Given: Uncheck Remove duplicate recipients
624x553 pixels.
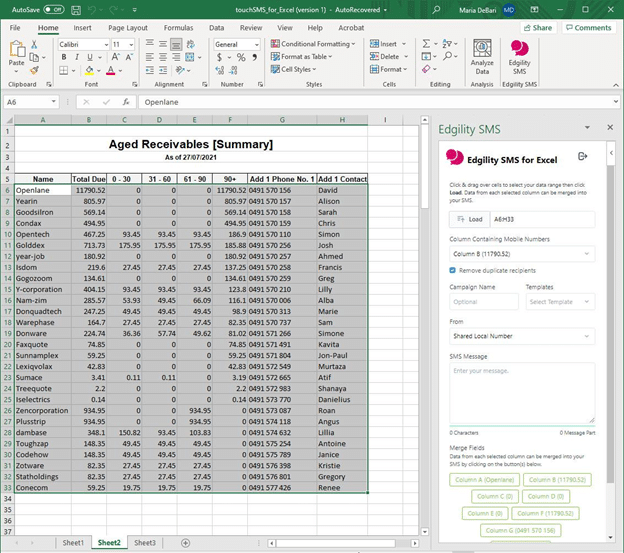Looking at the screenshot, I should (x=453, y=270).
